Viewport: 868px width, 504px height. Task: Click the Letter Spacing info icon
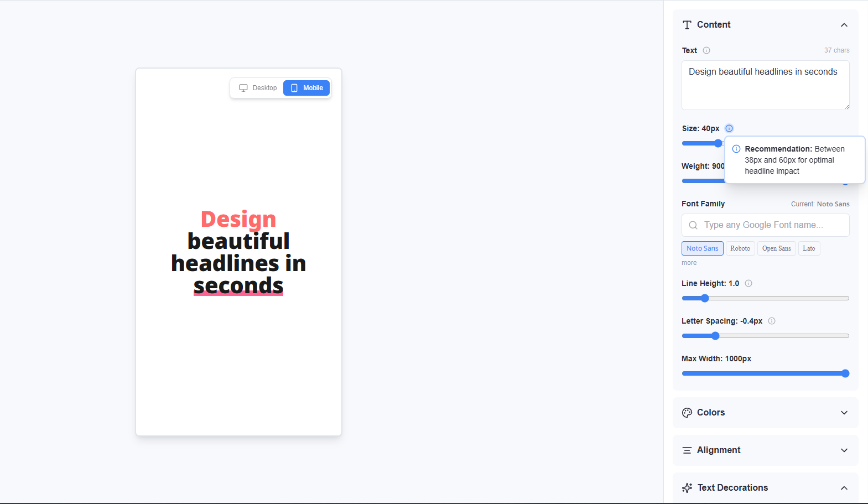(772, 321)
